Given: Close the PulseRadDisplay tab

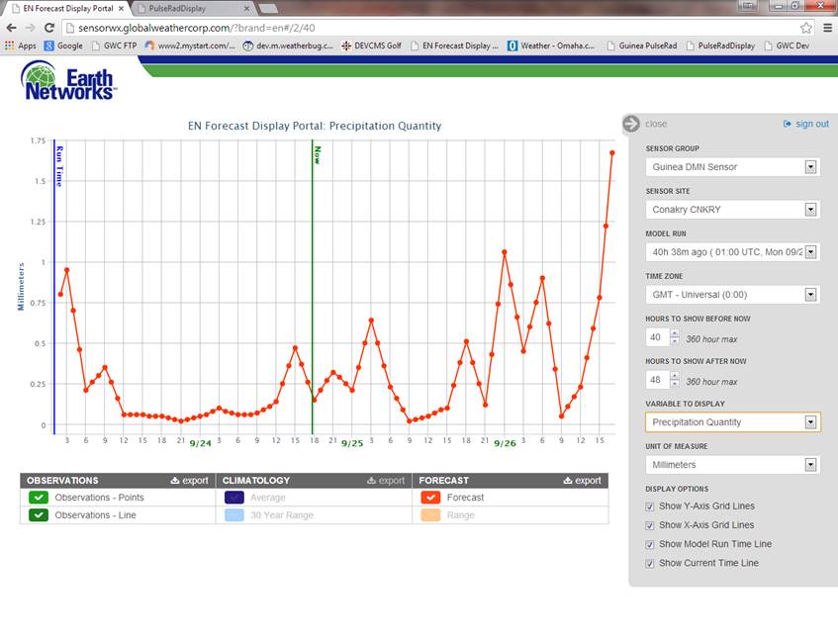Looking at the screenshot, I should 246,9.
